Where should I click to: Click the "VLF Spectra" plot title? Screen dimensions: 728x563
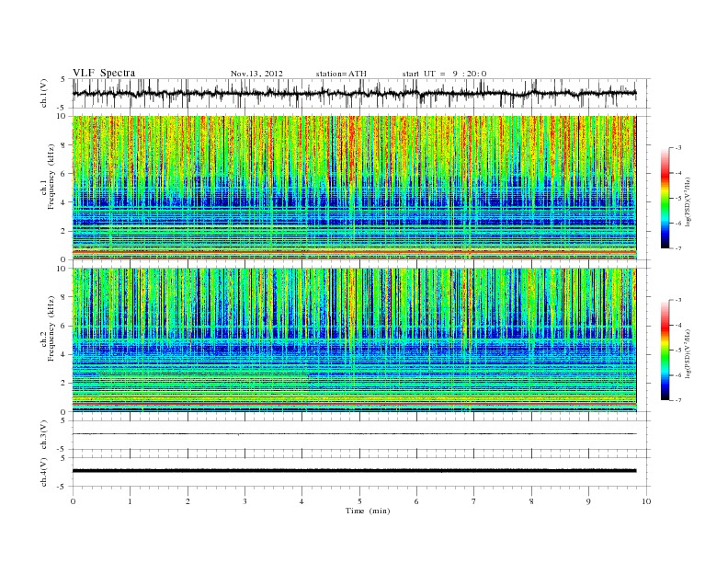(104, 73)
